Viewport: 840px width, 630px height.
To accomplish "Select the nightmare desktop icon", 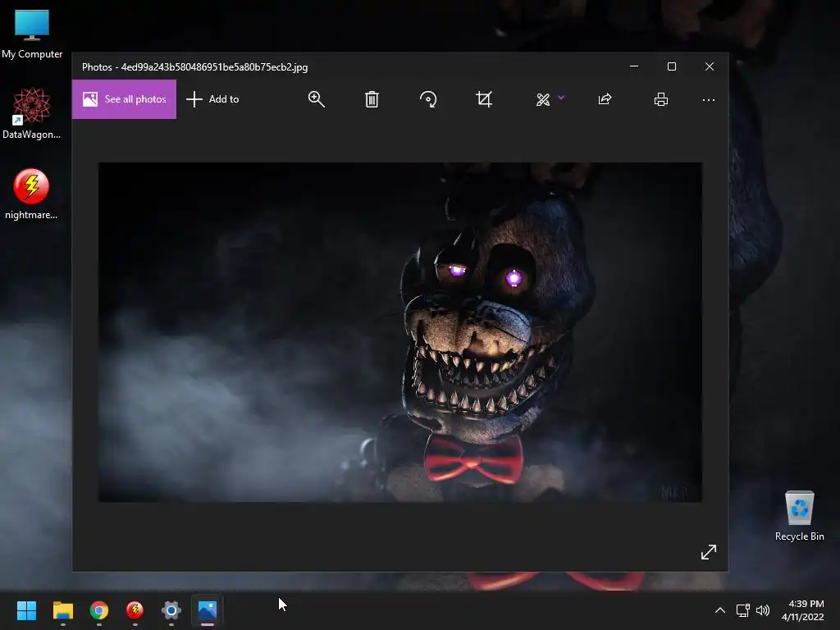I will [31, 194].
